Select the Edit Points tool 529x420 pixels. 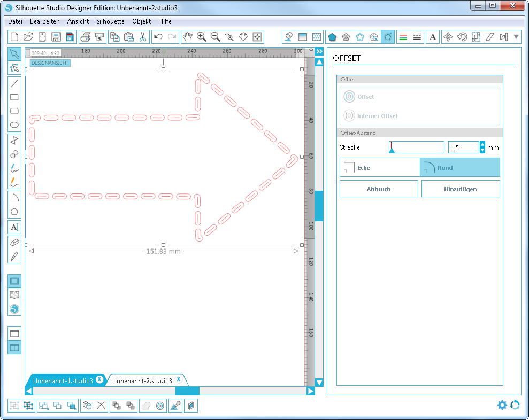pos(14,68)
